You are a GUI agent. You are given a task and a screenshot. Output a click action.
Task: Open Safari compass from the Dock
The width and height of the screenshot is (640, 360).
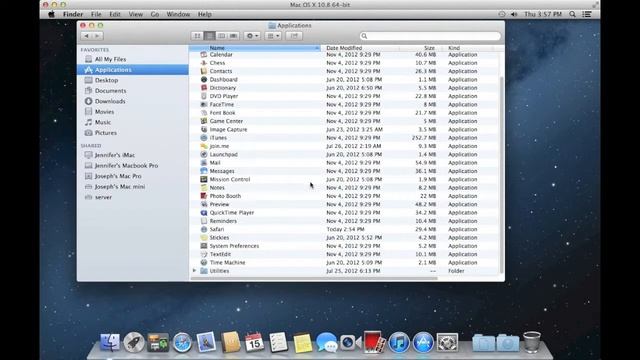pyautogui.click(x=182, y=342)
